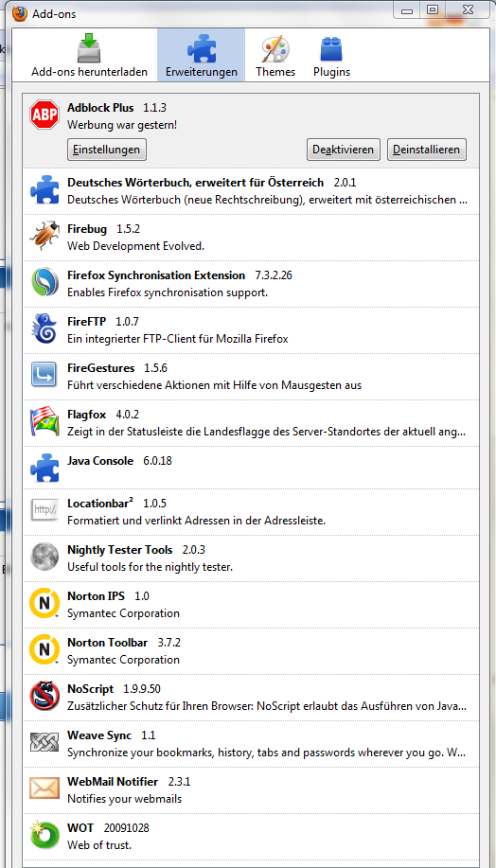Image resolution: width=496 pixels, height=868 pixels.
Task: Click Deinstallieren for Adblock Plus
Action: [x=426, y=150]
